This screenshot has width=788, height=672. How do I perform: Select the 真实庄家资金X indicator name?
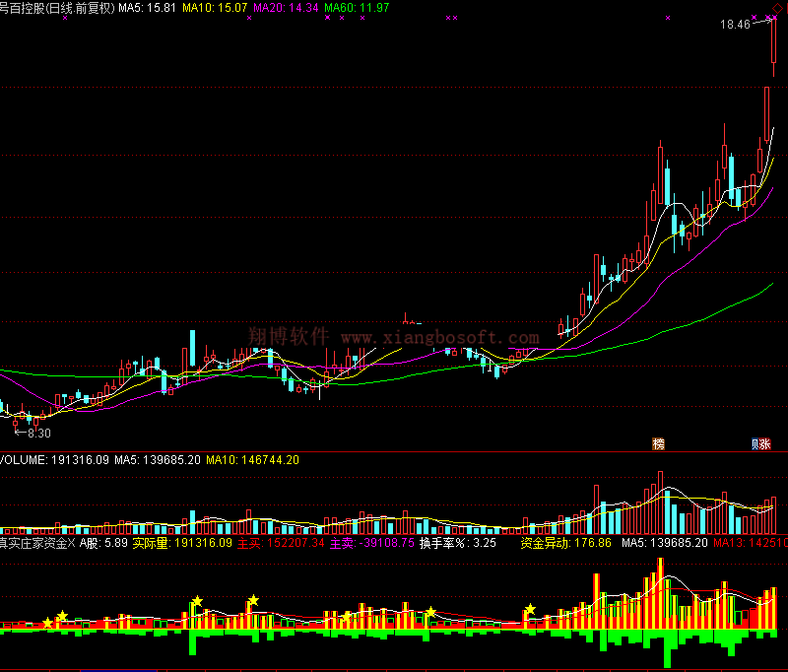pyautogui.click(x=37, y=543)
